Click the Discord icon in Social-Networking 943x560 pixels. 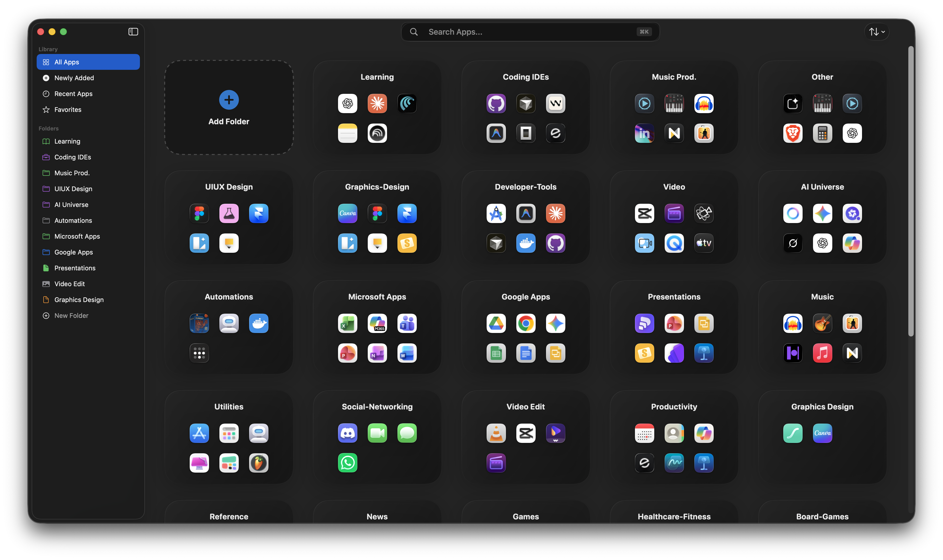coord(347,433)
